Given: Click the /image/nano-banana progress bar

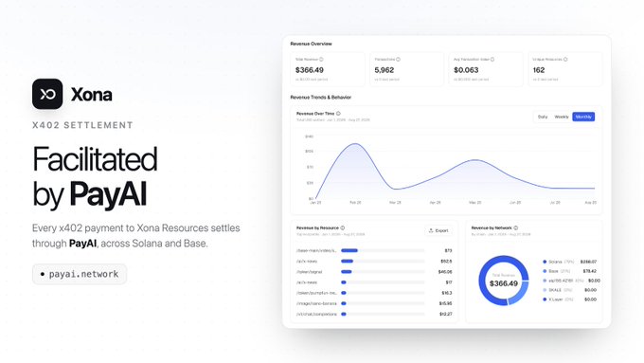Looking at the screenshot, I should (383, 303).
